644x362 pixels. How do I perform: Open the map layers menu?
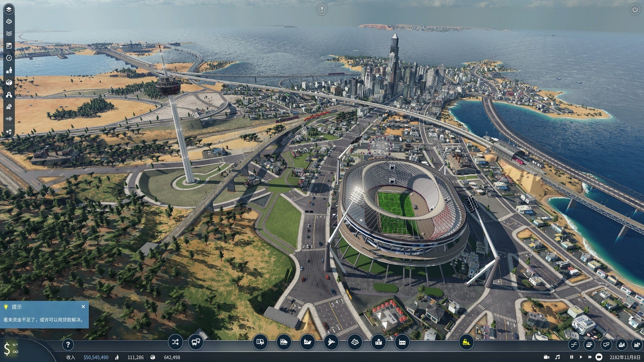click(x=9, y=9)
